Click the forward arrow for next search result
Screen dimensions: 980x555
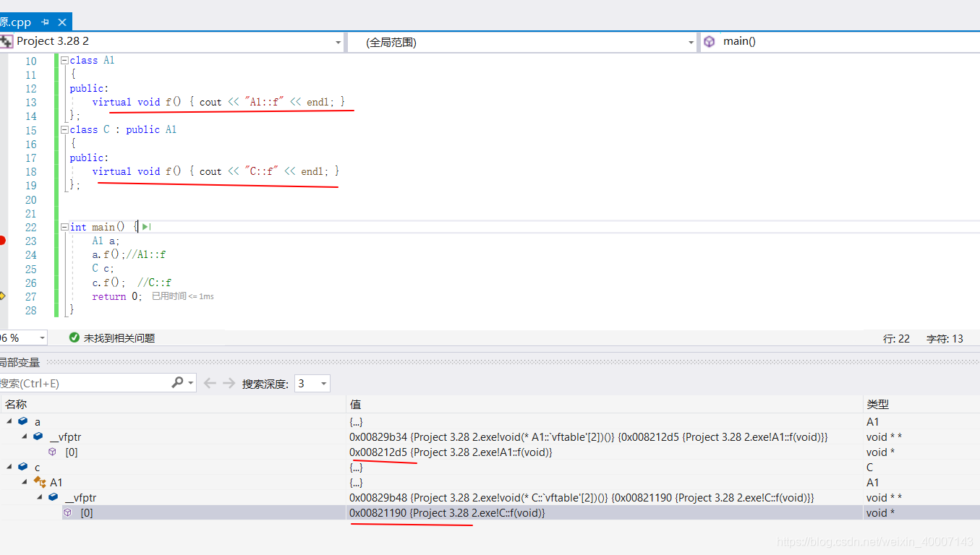point(229,383)
